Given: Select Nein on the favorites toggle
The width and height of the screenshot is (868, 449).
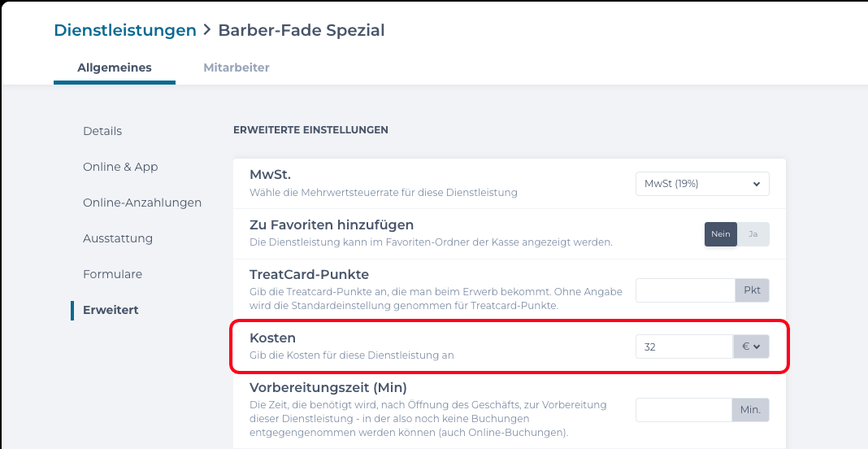Looking at the screenshot, I should (721, 234).
